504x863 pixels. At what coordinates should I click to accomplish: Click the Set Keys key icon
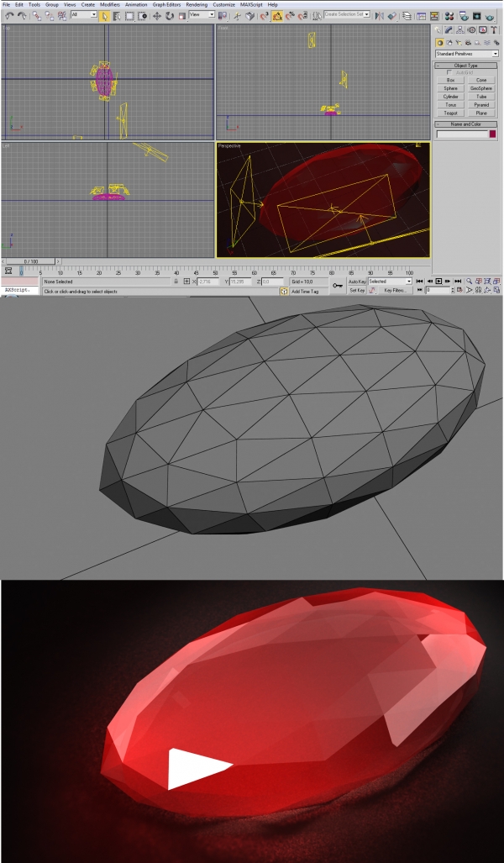click(338, 286)
